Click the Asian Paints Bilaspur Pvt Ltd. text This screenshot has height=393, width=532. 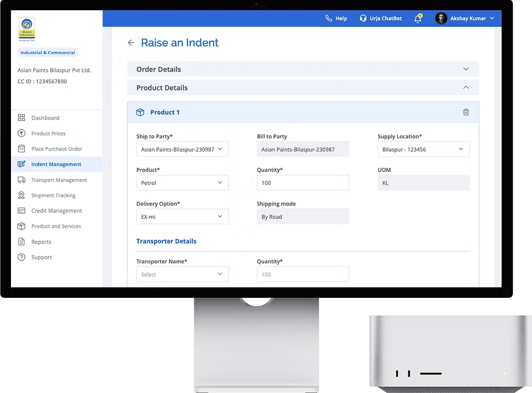click(54, 70)
